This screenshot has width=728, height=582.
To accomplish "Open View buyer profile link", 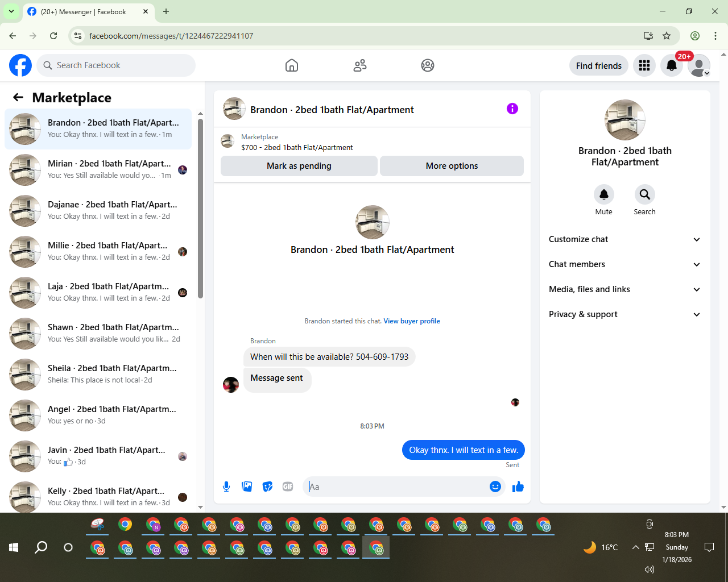I will [x=412, y=321].
